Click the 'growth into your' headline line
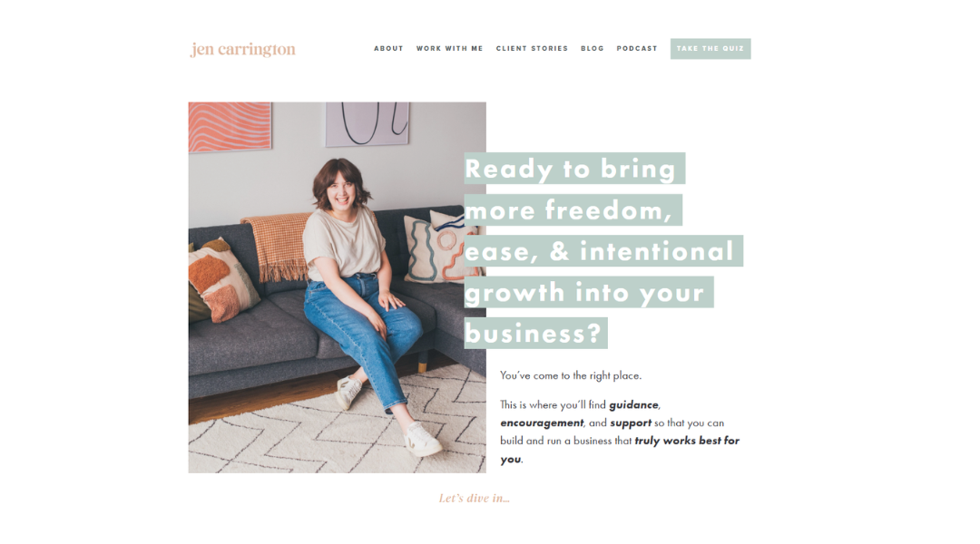The height and width of the screenshot is (544, 980). [x=589, y=292]
